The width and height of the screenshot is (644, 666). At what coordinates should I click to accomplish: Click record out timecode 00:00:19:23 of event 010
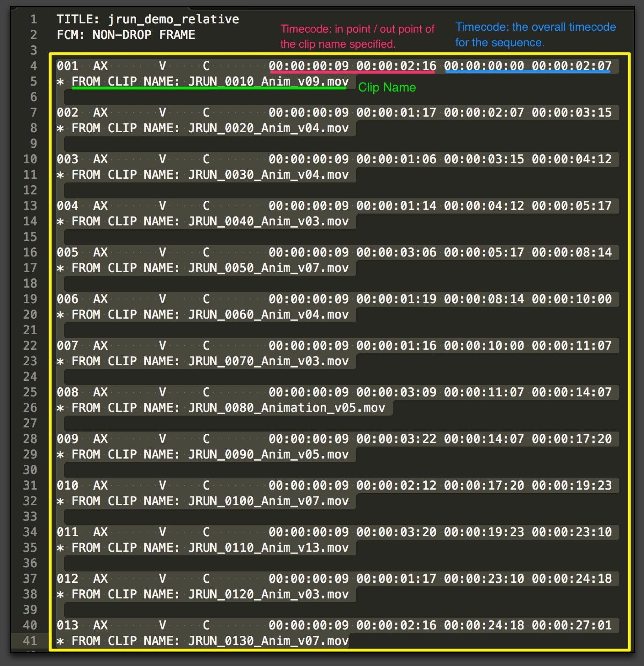tap(571, 486)
